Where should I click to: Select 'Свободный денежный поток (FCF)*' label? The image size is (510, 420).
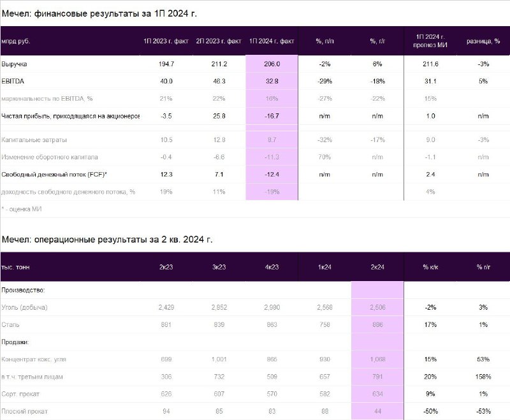(54, 175)
